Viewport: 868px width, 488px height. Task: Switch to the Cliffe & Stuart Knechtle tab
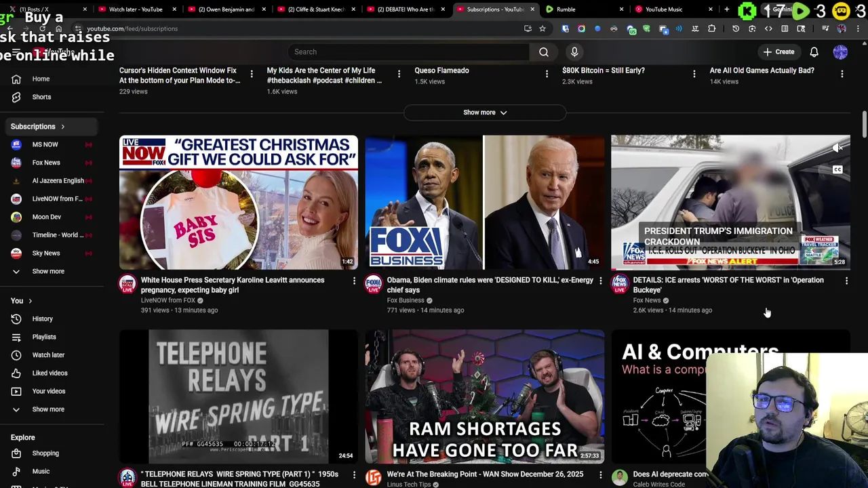point(316,9)
